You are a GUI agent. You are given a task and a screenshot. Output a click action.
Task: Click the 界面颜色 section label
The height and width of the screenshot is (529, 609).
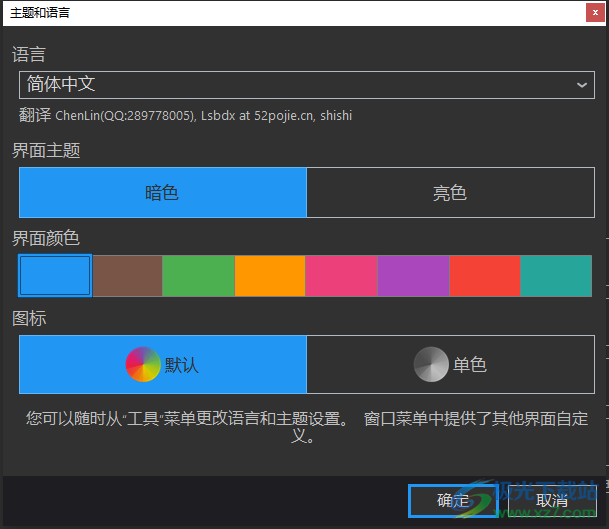[x=46, y=238]
